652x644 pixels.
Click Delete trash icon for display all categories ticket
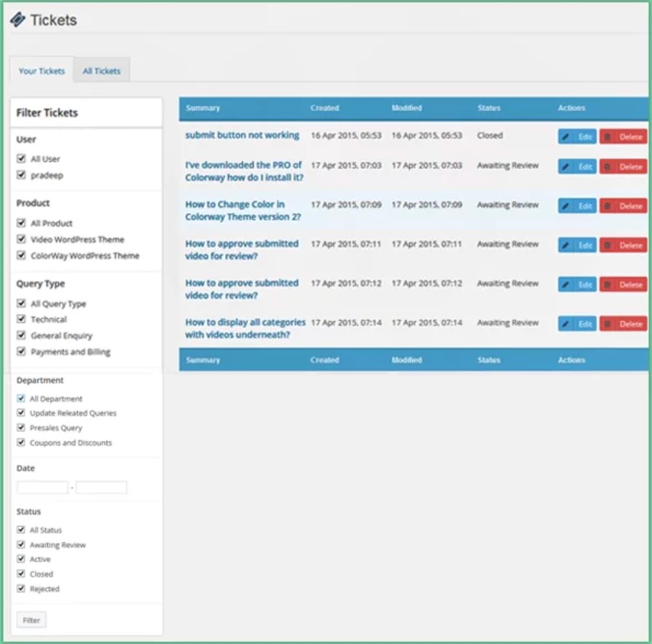(608, 324)
